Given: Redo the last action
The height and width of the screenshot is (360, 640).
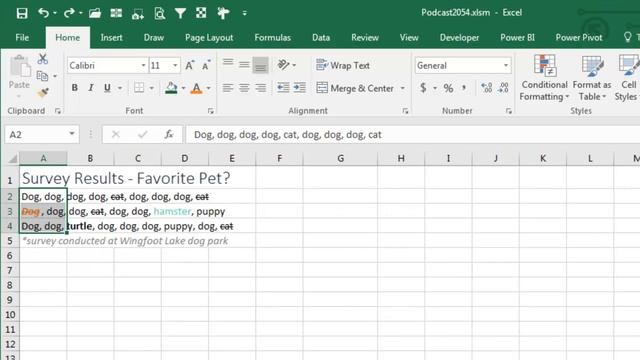Looking at the screenshot, I should coord(69,13).
